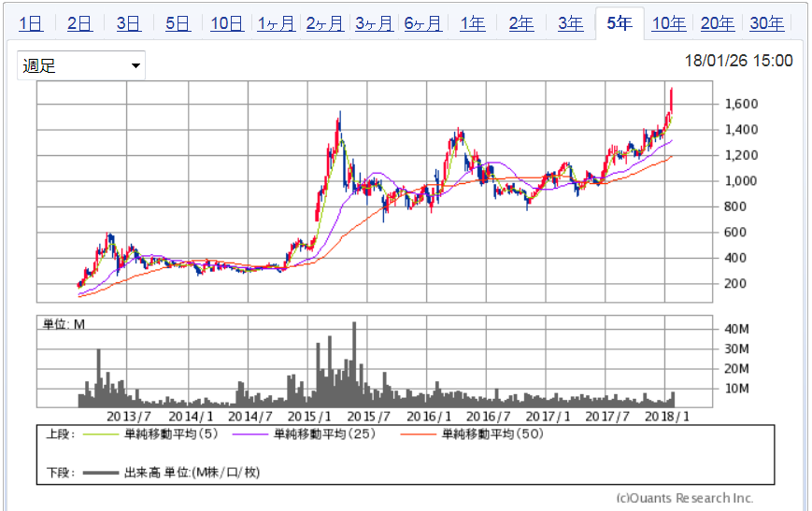812x511 pixels.
Task: Click the 単位: M volume unit label
Action: tap(64, 324)
